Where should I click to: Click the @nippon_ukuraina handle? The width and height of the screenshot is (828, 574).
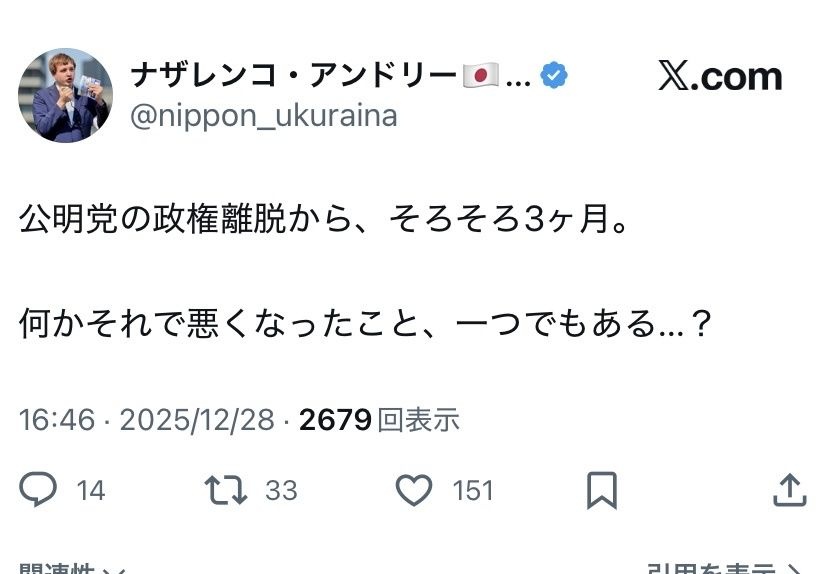(264, 116)
